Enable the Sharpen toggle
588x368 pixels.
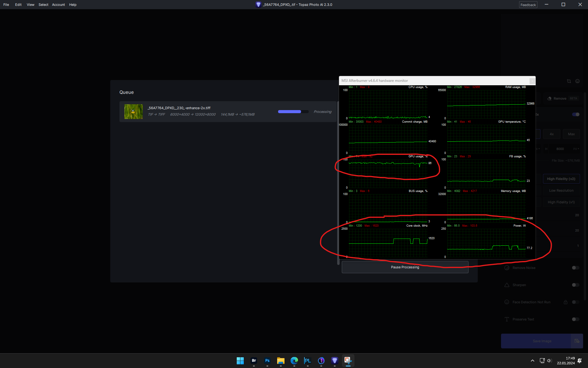[575, 285]
